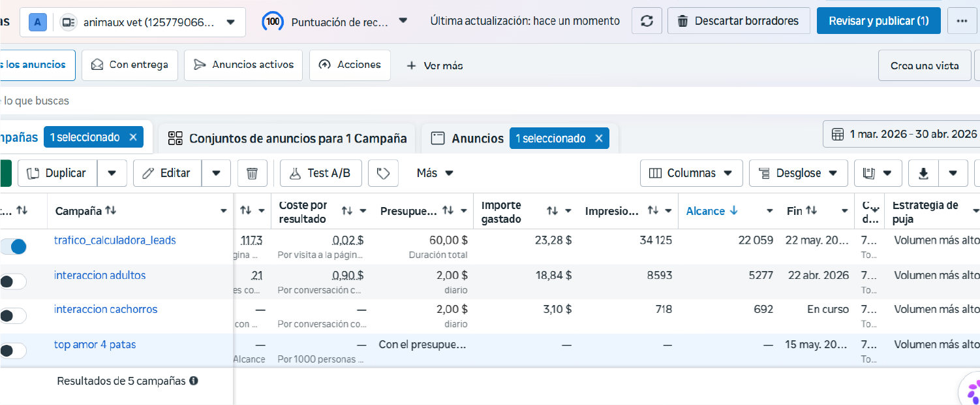The image size is (980, 405).
Task: Click the Crea una vista button
Action: pyautogui.click(x=925, y=65)
